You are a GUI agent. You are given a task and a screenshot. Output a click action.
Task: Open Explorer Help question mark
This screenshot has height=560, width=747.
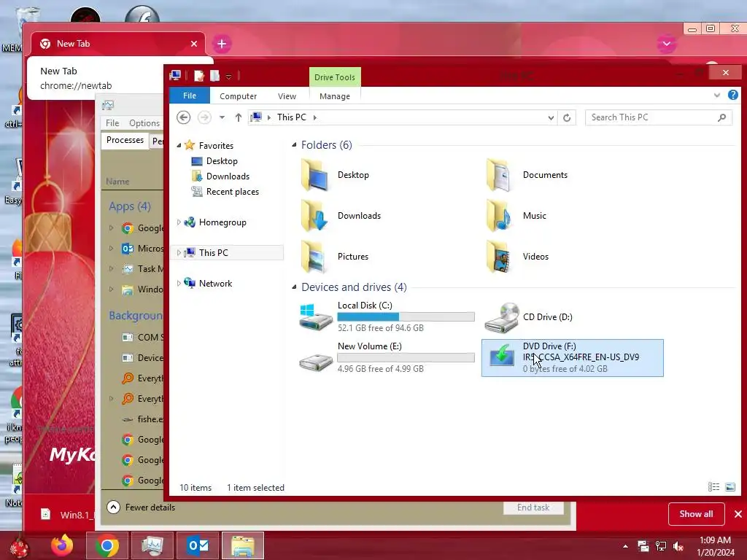(732, 96)
